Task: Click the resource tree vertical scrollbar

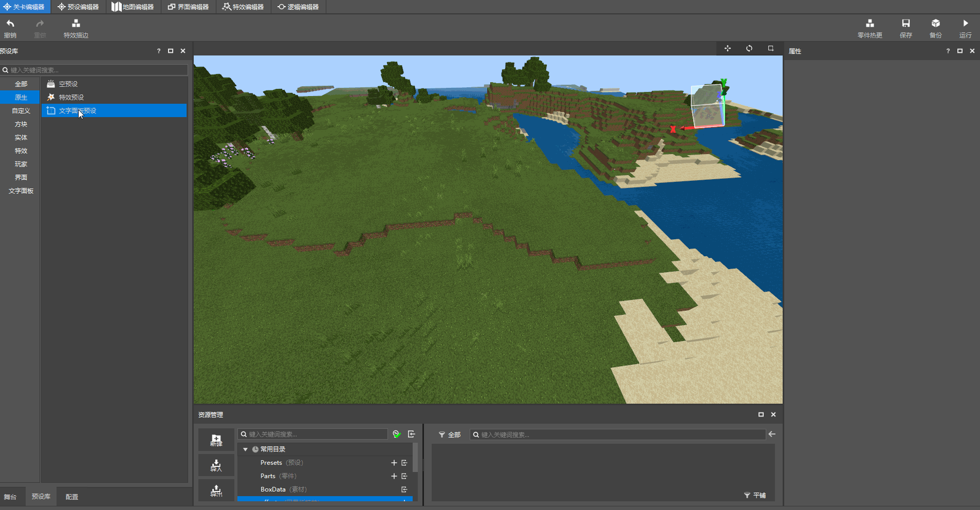Action: (415, 457)
